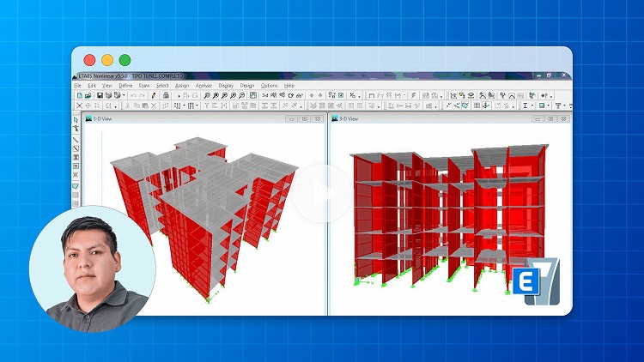Viewport: 644px width, 362px height.
Task: Open the Options menu
Action: (x=269, y=86)
